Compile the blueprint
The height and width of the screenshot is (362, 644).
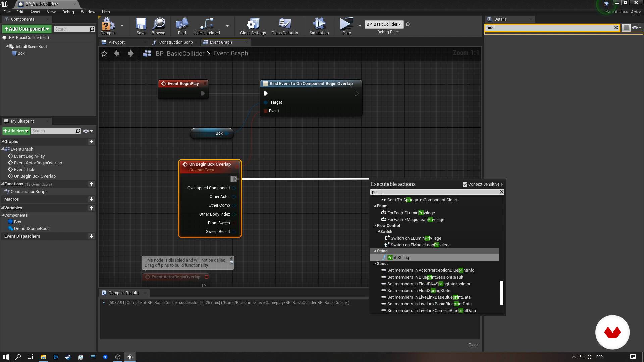click(x=108, y=26)
